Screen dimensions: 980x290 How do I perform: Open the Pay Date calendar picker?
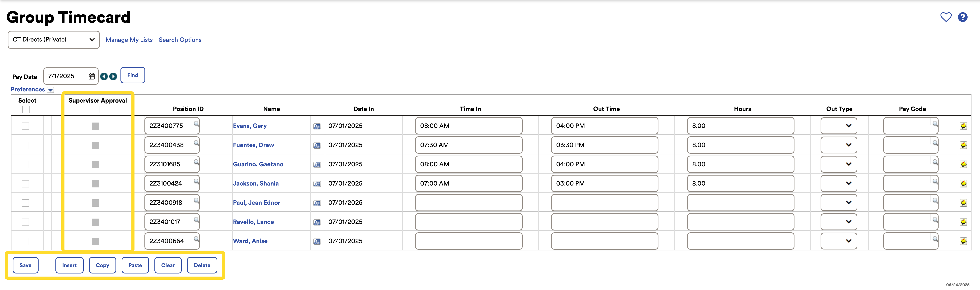tap(92, 76)
